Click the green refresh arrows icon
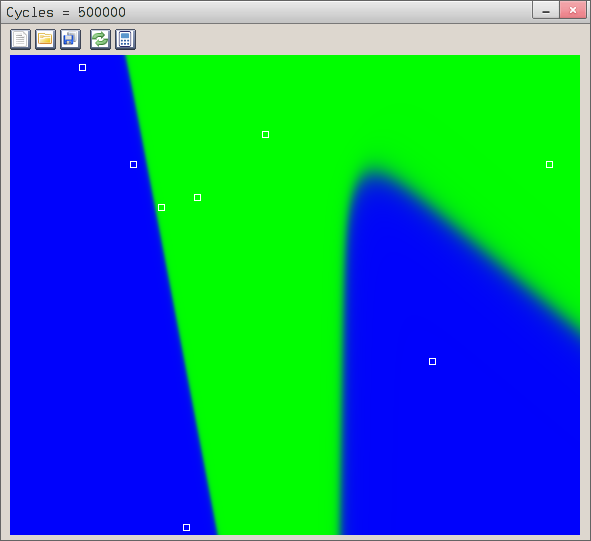Image resolution: width=591 pixels, height=541 pixels. (100, 39)
